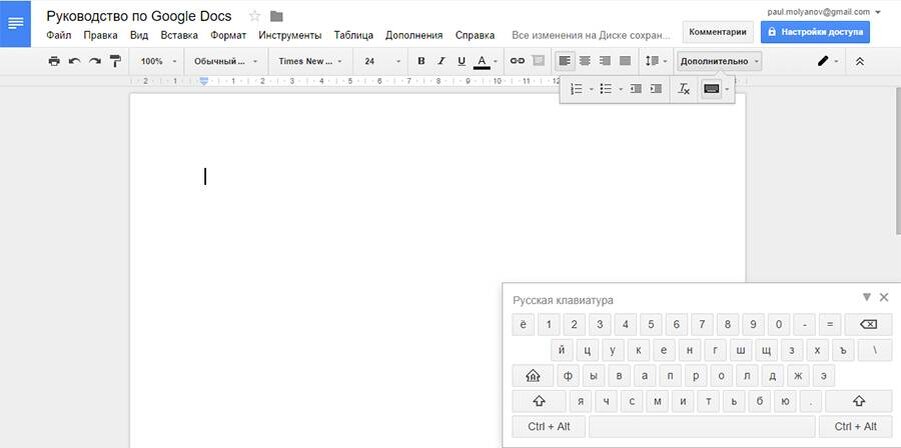This screenshot has height=448, width=901.
Task: Open the Таблица menu
Action: point(353,35)
